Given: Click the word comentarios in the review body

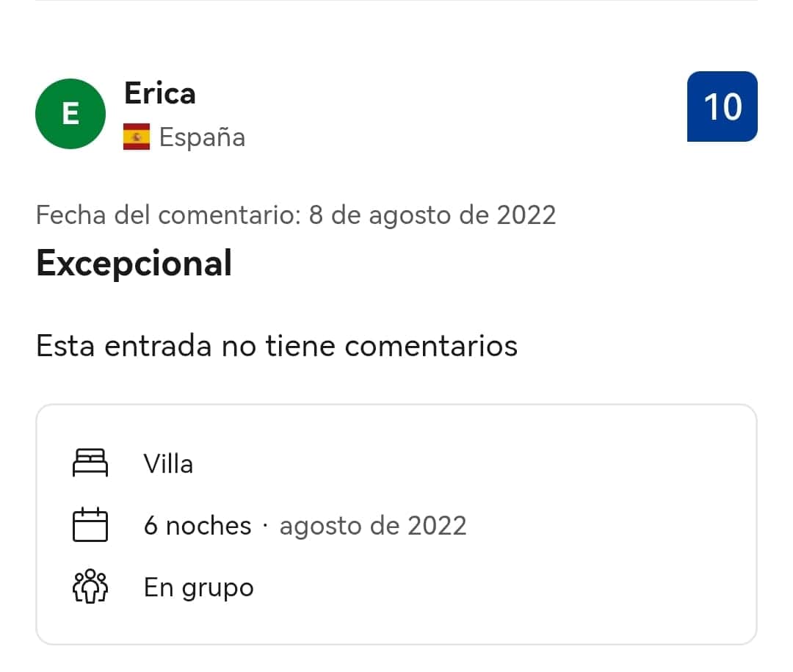Looking at the screenshot, I should pyautogui.click(x=431, y=346).
